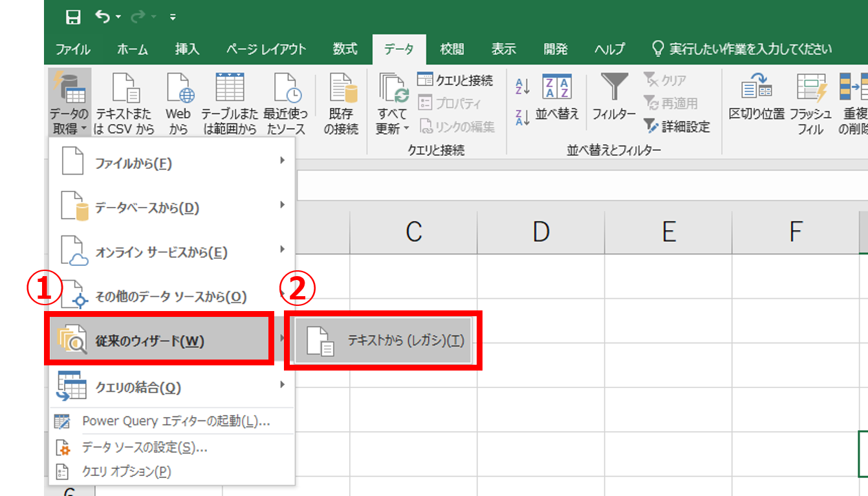Click the 実行したい作業を入力してください search box

tap(742, 49)
